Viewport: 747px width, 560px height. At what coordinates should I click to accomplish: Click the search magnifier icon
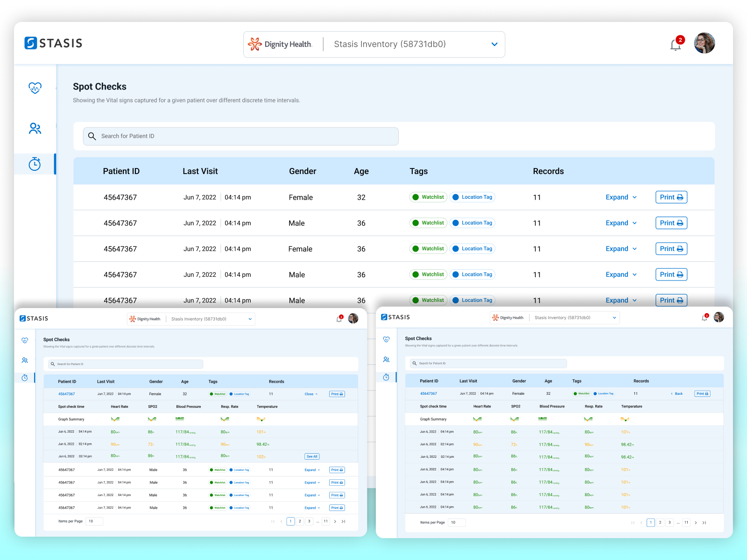92,136
